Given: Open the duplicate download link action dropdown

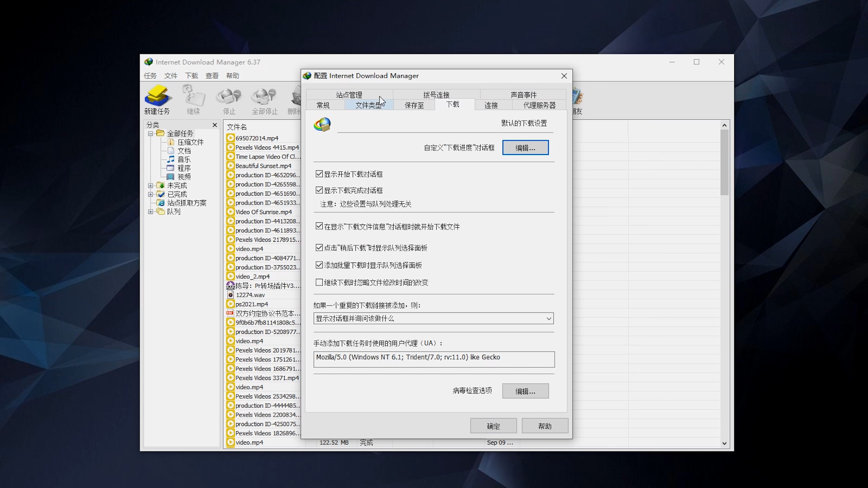Looking at the screenshot, I should [434, 319].
